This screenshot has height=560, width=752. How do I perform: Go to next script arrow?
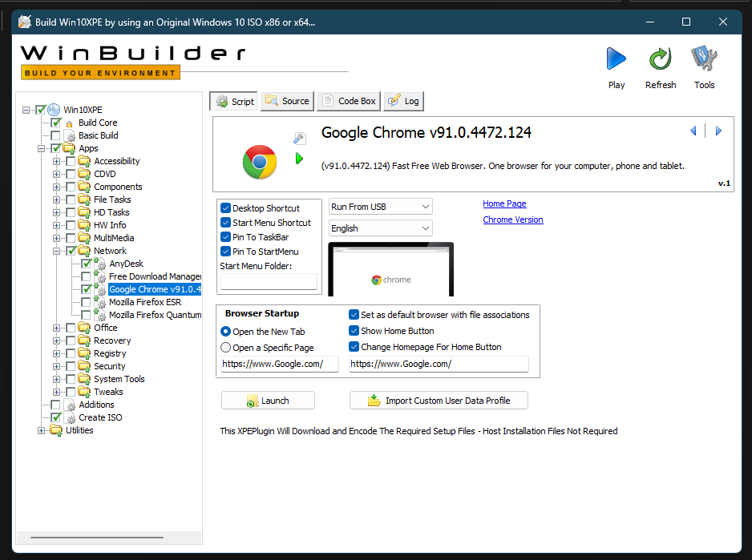point(718,131)
